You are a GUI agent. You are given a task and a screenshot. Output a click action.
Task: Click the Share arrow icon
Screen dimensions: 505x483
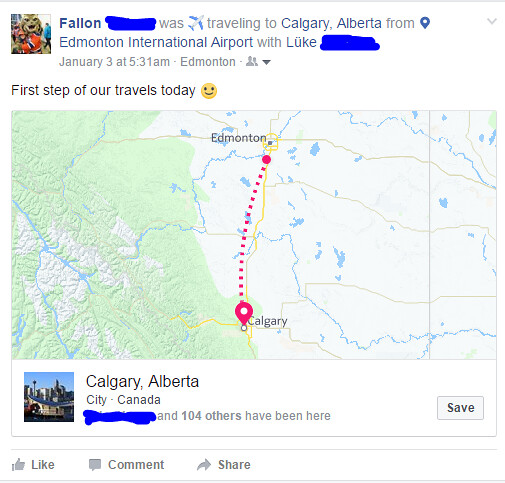(204, 465)
